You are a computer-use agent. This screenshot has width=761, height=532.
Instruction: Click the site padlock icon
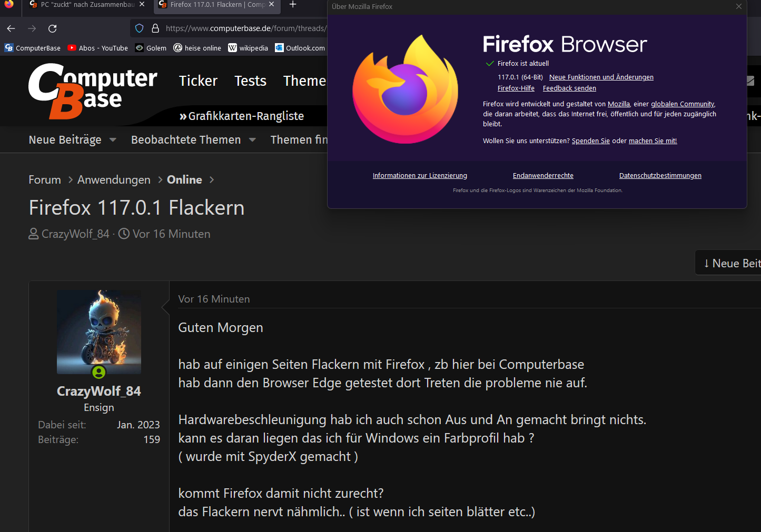click(155, 28)
